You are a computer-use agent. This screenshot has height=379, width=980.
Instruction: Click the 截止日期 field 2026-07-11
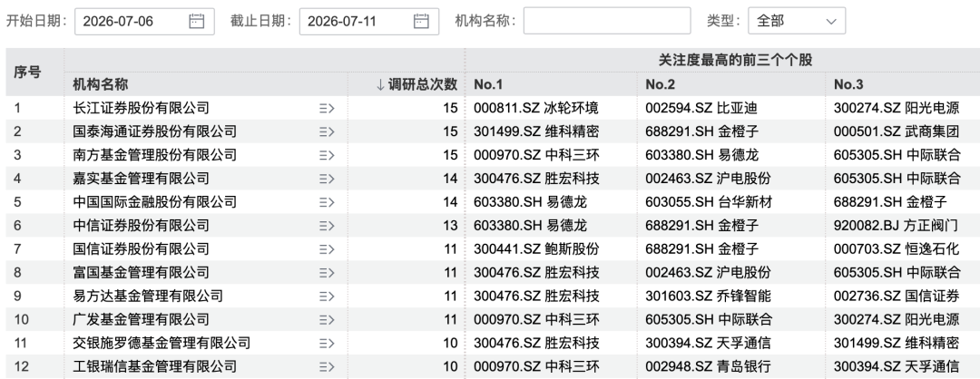(369, 21)
